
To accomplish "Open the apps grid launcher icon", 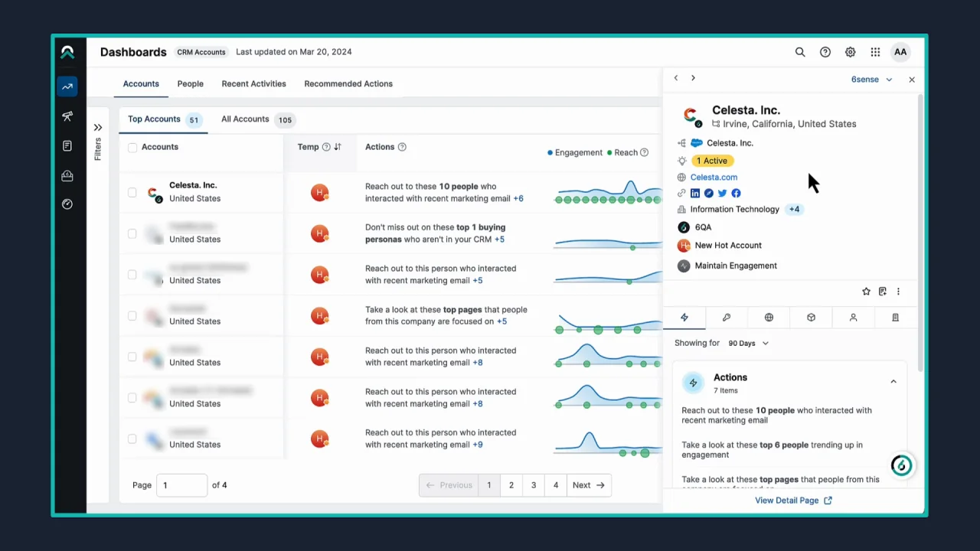I will coord(875,52).
